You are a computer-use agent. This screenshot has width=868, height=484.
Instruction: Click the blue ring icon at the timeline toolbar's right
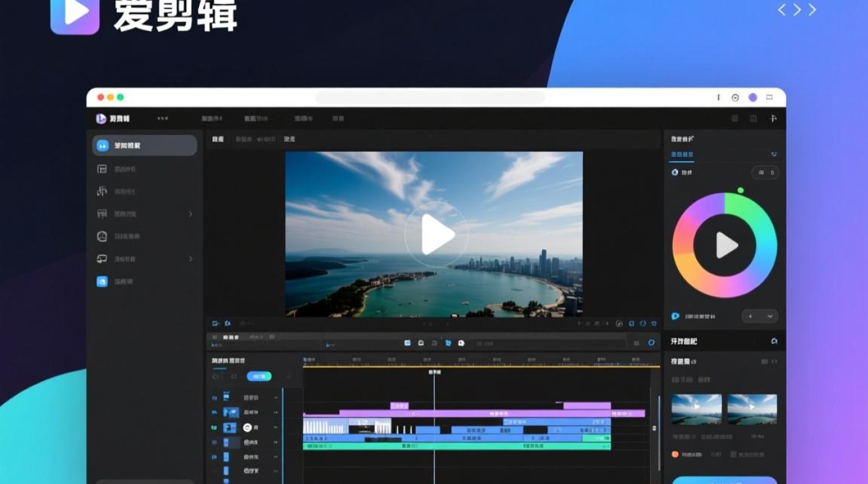click(x=651, y=343)
